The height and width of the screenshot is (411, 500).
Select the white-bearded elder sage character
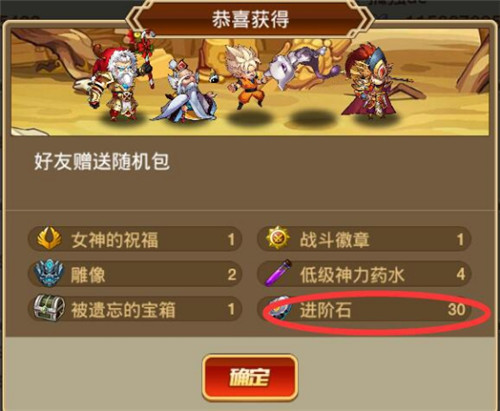coord(185,90)
